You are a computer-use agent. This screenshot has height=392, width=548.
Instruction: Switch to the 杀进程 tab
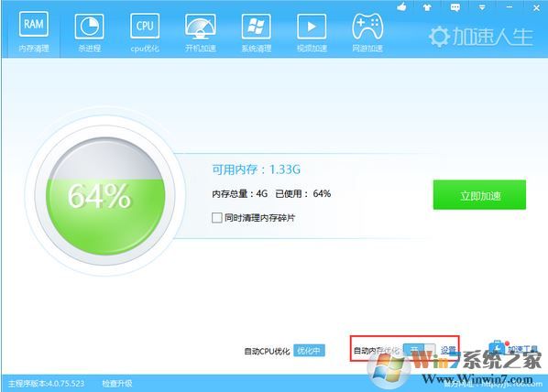click(90, 33)
